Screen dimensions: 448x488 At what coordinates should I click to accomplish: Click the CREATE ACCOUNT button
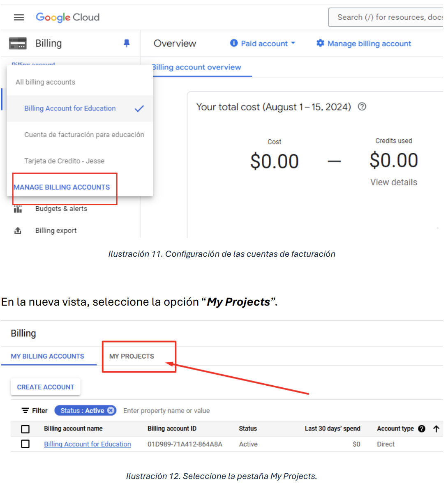pyautogui.click(x=46, y=387)
